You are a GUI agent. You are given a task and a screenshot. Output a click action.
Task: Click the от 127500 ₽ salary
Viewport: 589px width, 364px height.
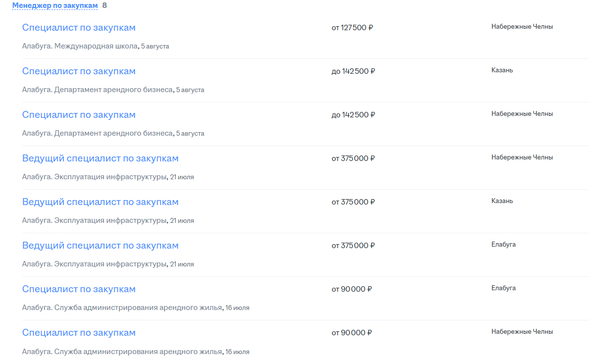(x=352, y=28)
